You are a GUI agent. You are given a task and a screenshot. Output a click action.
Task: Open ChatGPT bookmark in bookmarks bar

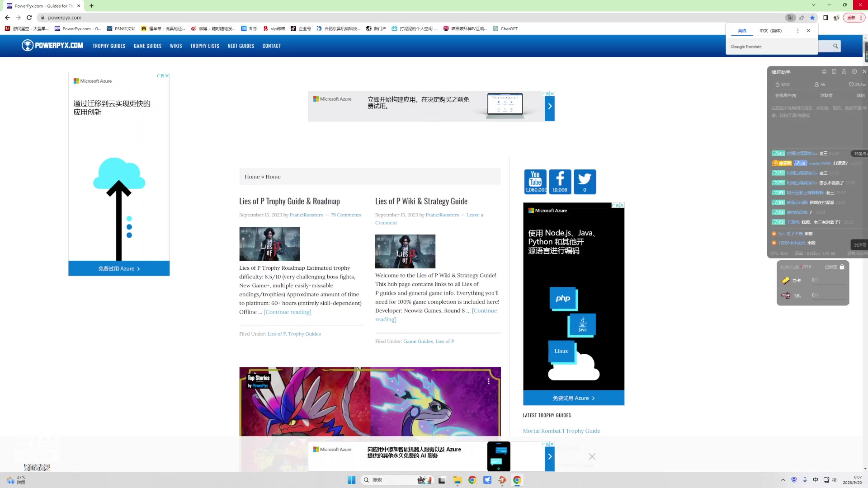point(505,28)
